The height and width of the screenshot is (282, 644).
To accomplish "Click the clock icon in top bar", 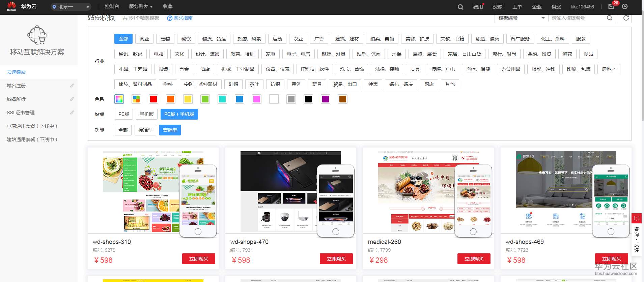I will tap(625, 6).
